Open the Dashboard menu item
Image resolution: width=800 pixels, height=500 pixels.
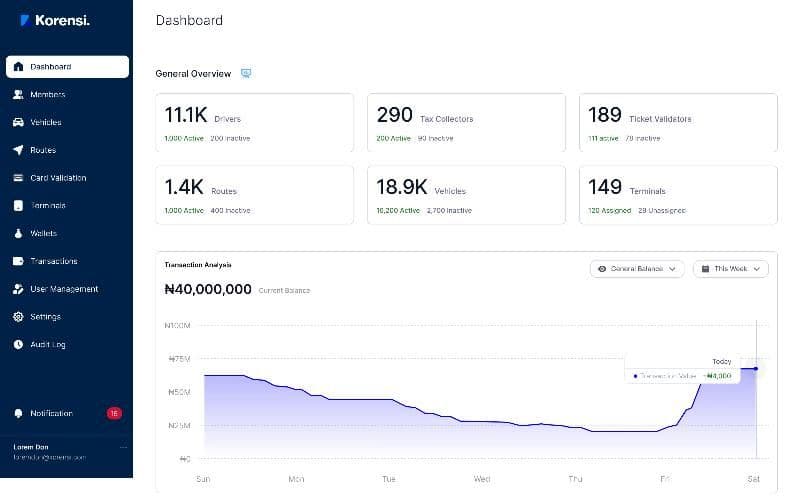(x=67, y=67)
